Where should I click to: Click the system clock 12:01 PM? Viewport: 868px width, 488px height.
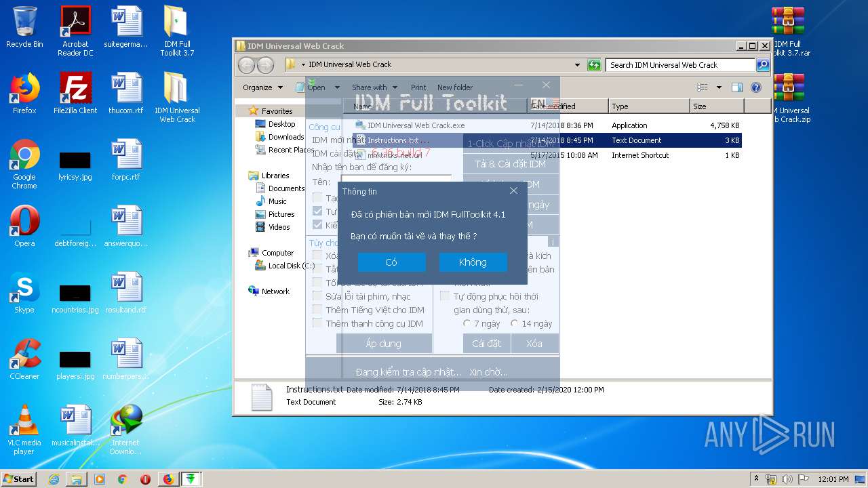pos(833,479)
